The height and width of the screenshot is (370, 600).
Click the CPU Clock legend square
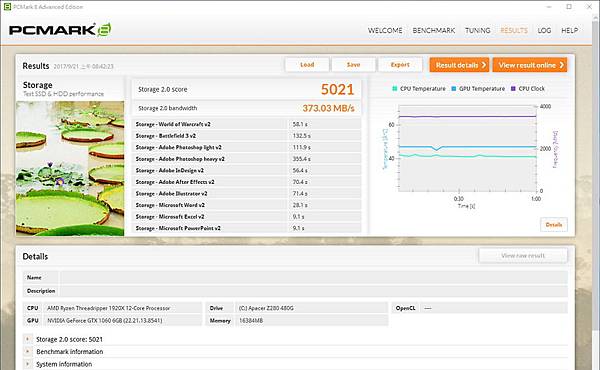click(513, 88)
